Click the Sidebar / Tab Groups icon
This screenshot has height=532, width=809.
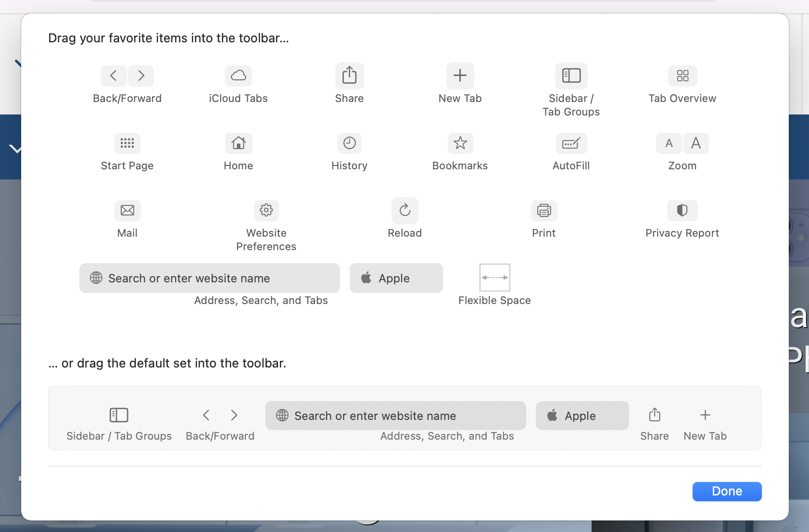click(x=571, y=76)
